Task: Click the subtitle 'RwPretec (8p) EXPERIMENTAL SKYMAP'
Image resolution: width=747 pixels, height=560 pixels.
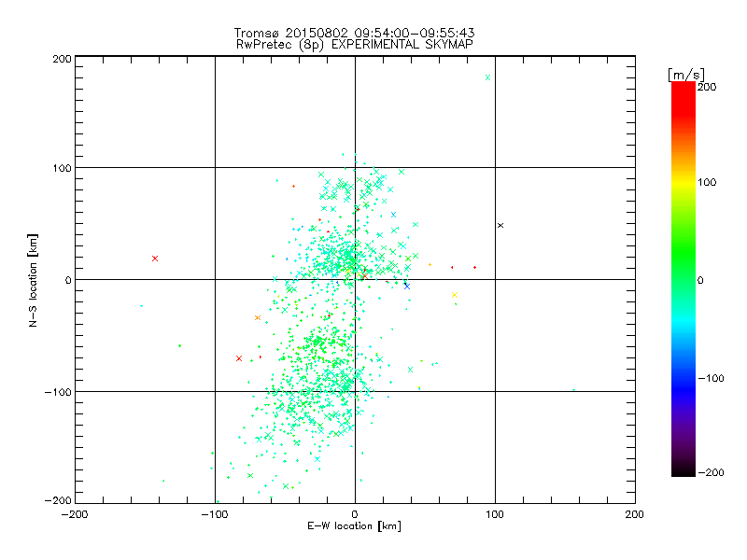Action: click(355, 44)
